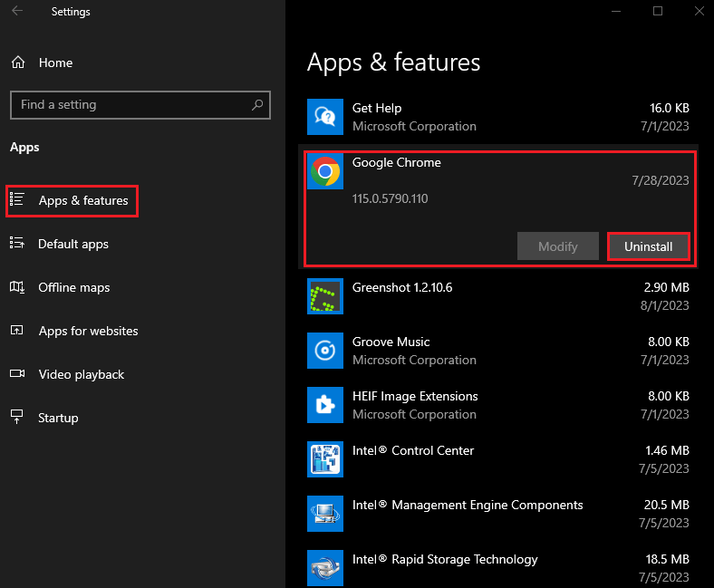Click the Intel Control Center icon
The height and width of the screenshot is (588, 714).
pos(325,459)
